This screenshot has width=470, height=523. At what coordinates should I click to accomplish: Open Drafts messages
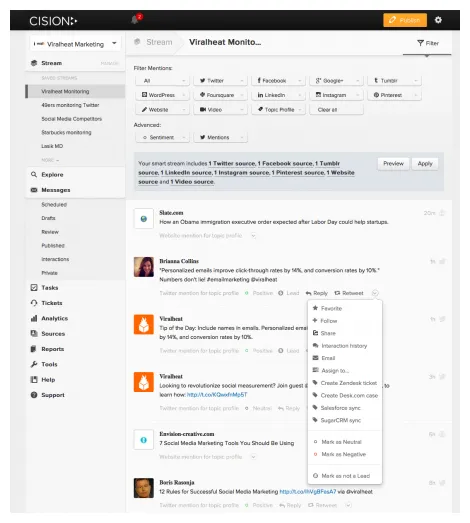click(x=48, y=218)
